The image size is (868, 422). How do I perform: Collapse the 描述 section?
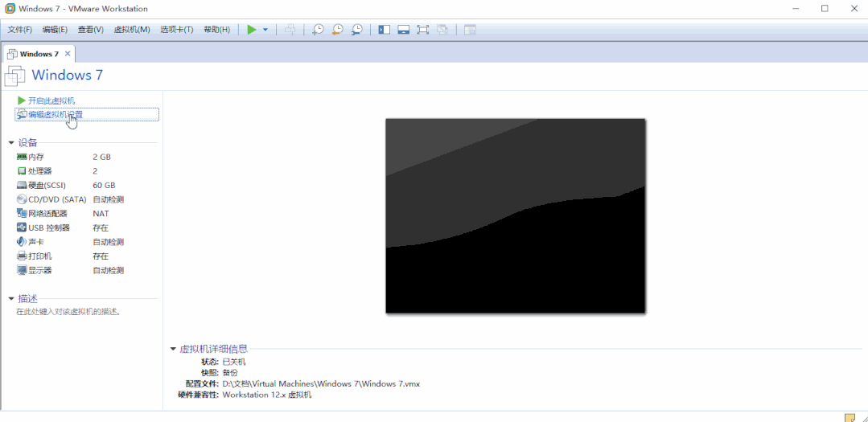coord(11,299)
